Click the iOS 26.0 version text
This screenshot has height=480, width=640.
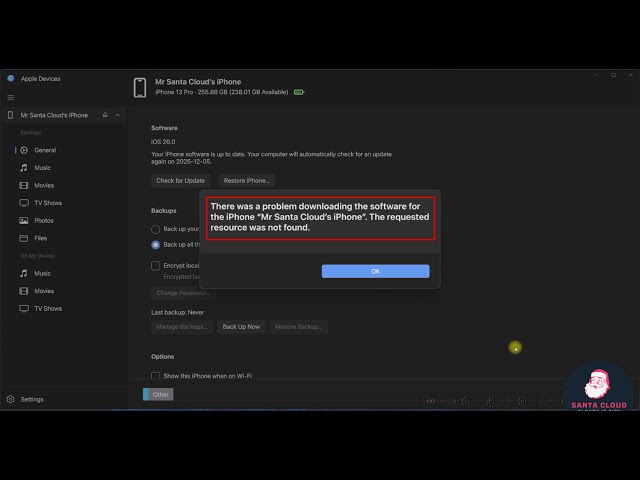click(163, 142)
